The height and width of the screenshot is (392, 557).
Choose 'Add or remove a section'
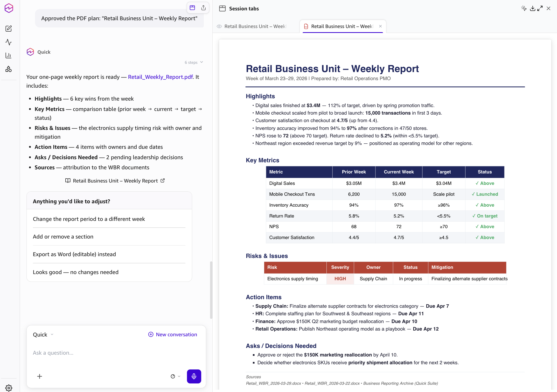(109, 237)
